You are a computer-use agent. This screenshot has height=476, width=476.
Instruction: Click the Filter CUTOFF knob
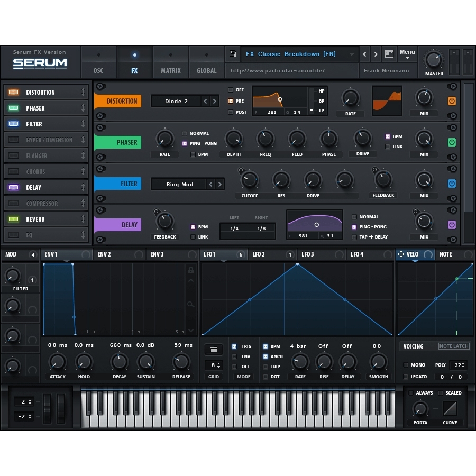point(250,180)
